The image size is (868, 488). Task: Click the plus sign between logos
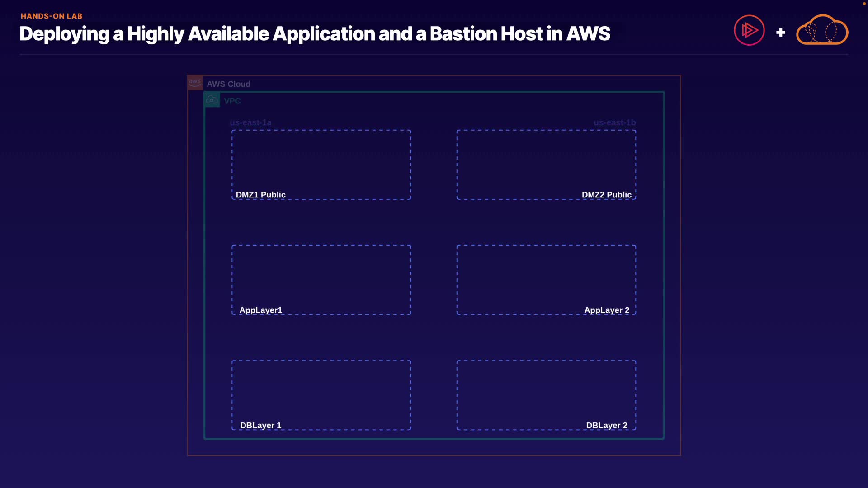point(780,33)
